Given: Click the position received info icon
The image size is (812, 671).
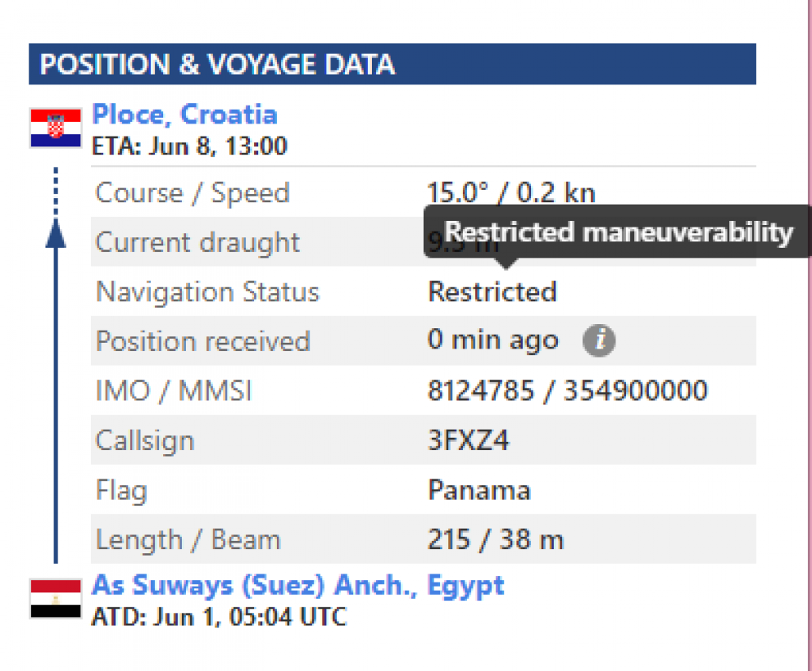Looking at the screenshot, I should pos(598,341).
